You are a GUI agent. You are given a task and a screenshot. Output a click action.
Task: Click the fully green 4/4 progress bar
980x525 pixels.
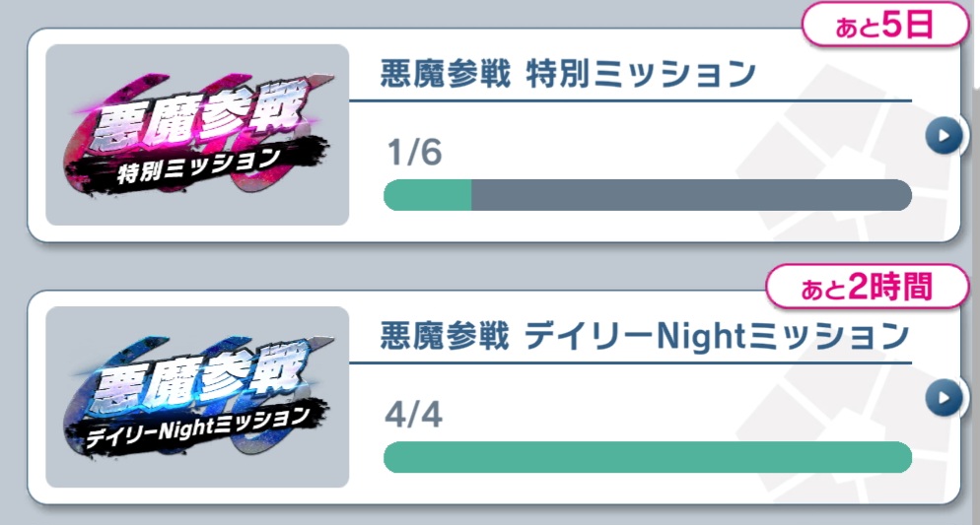point(647,457)
